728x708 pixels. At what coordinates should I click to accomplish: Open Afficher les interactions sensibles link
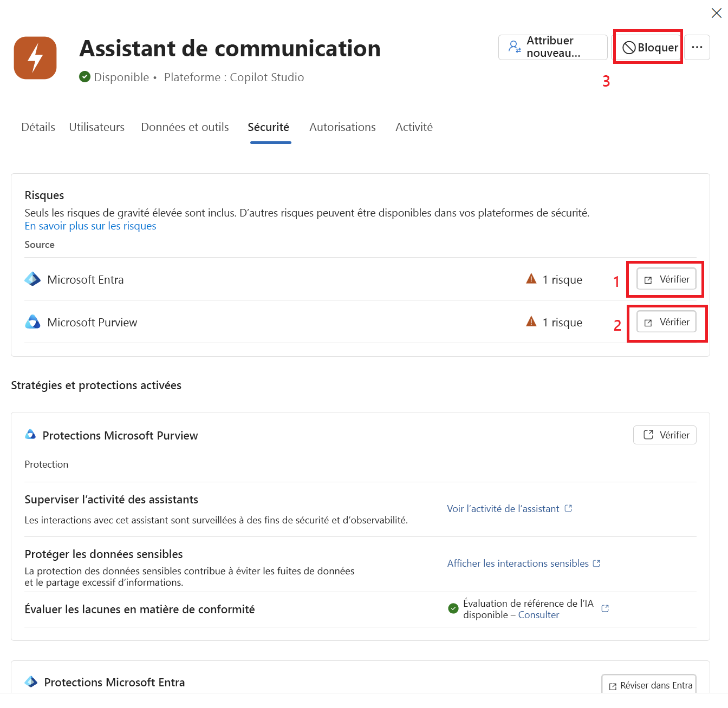click(x=518, y=563)
